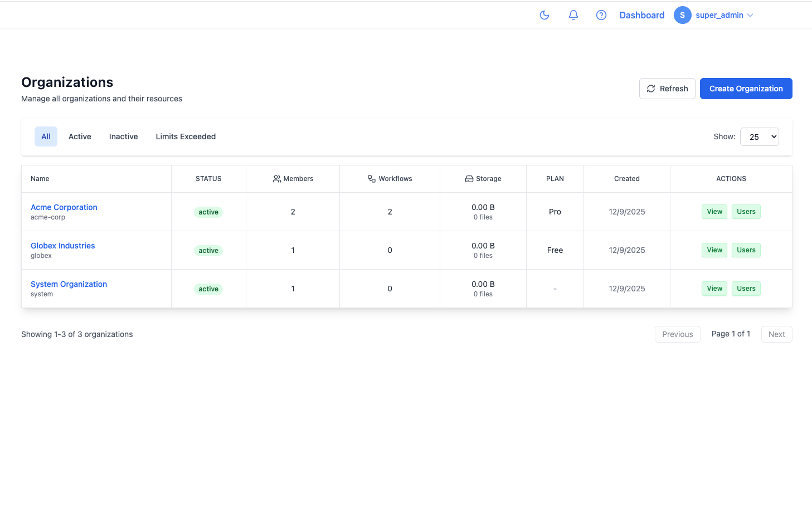
Task: Select the Active filter tab
Action: 80,136
